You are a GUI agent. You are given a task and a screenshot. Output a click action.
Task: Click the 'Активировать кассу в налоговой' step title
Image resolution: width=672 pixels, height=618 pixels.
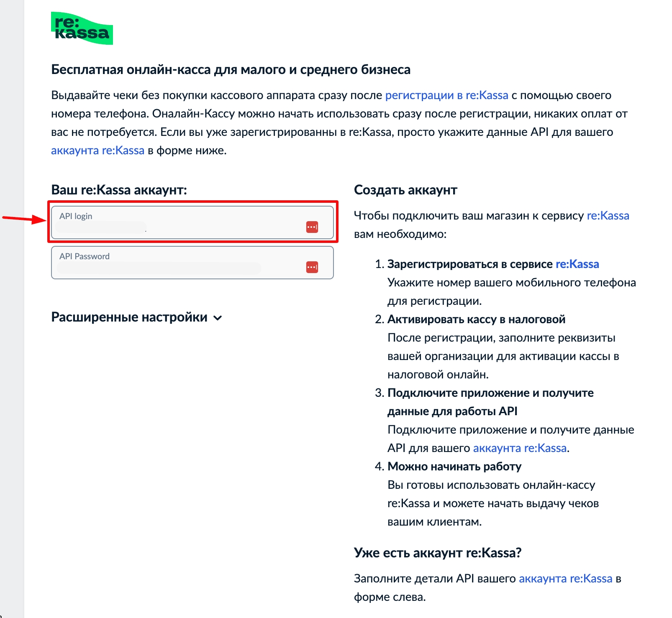476,319
